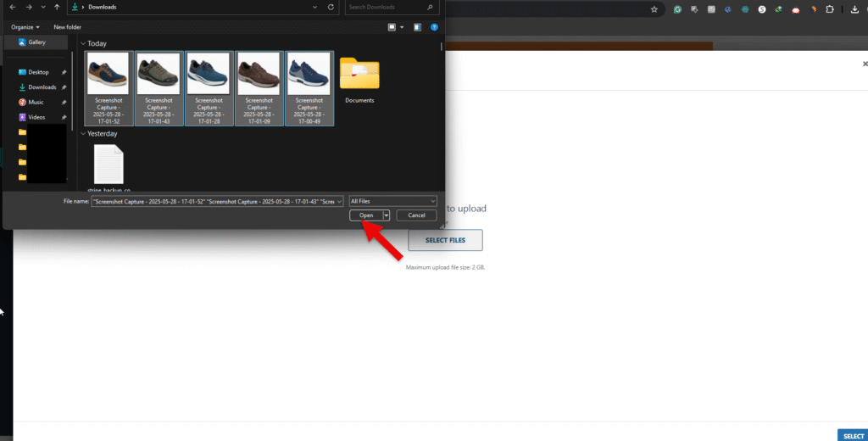Select Desktop in the navigation pane

38,72
